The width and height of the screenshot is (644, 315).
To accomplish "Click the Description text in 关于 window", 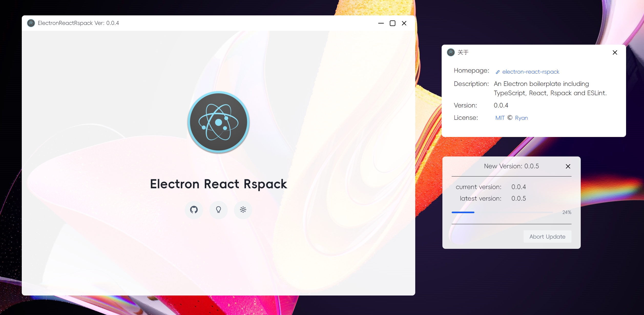I will pyautogui.click(x=550, y=88).
